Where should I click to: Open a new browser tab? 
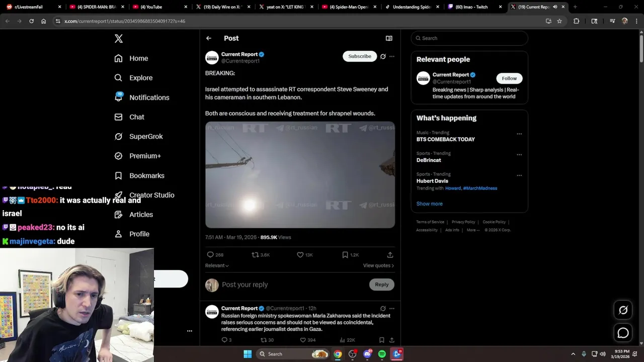click(575, 7)
